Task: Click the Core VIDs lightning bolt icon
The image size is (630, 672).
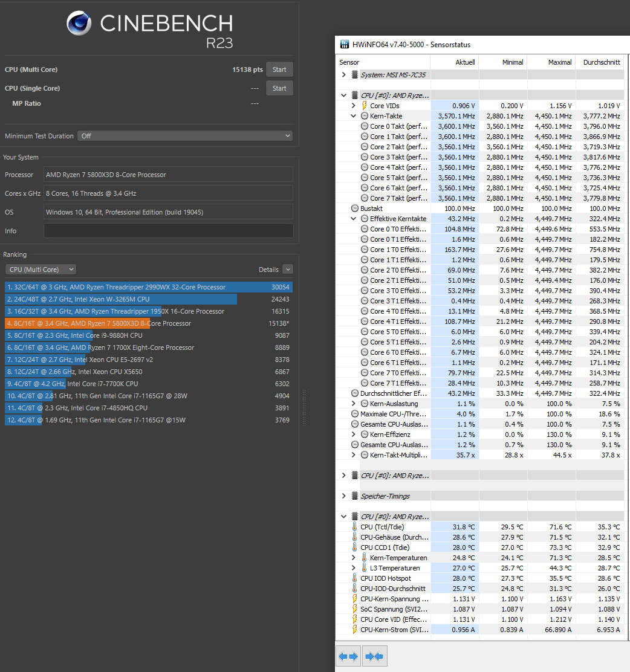Action: point(364,105)
